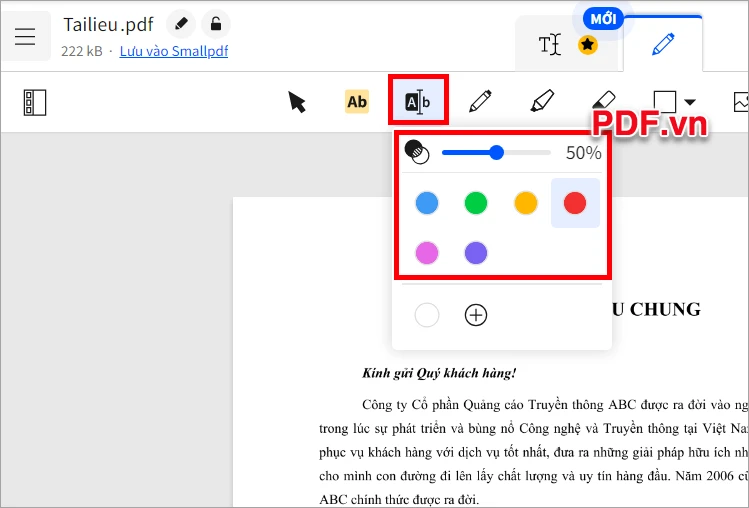Select the Ab add text tool
Image resolution: width=749 pixels, height=508 pixels.
357,102
